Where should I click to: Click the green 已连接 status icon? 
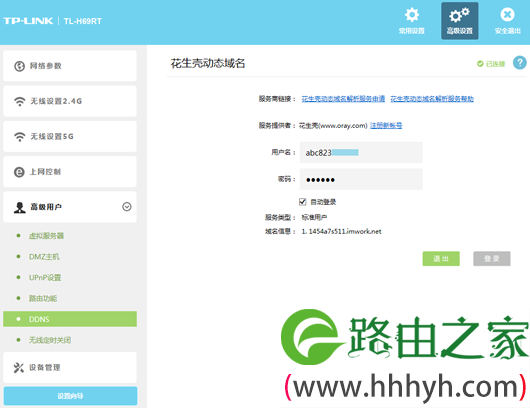(x=480, y=64)
